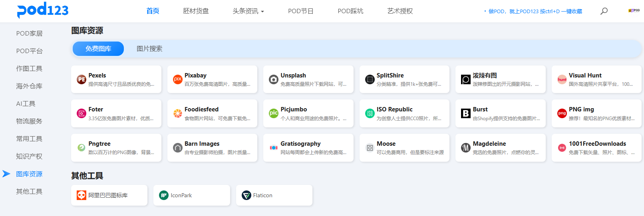Click the Flaticon logo icon
The width and height of the screenshot is (644, 216).
point(246,195)
